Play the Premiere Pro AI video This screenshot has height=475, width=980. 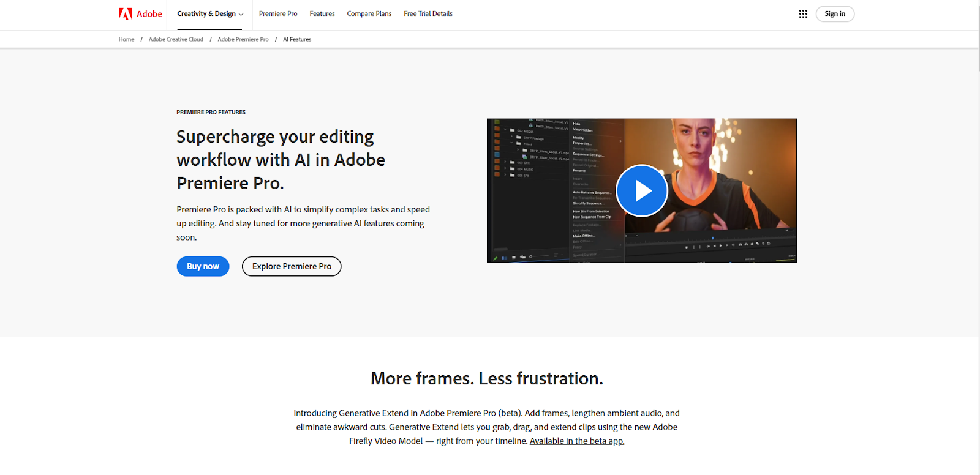pyautogui.click(x=641, y=190)
